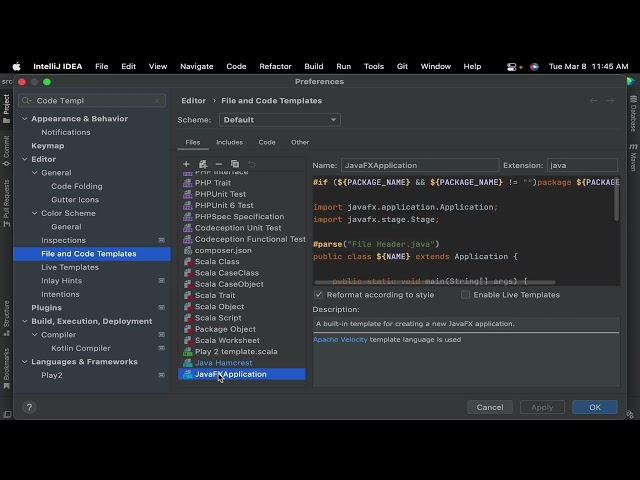Click the template editor horizontal scrollbar
Image resolution: width=640 pixels, height=480 pixels.
[435, 282]
